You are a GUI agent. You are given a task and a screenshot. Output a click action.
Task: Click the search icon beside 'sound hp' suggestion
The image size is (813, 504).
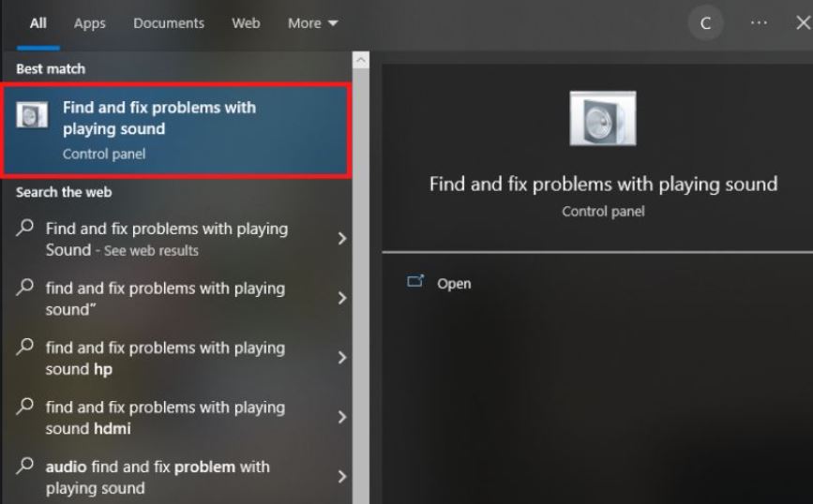coord(25,347)
